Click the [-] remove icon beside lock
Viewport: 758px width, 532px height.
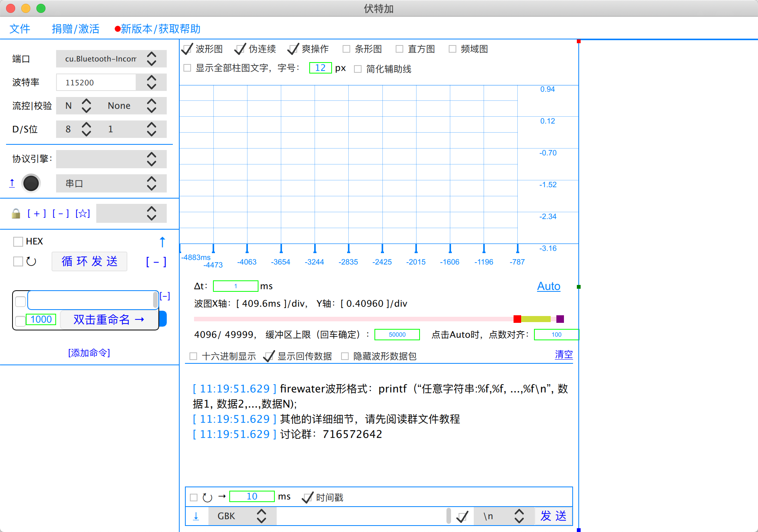point(61,214)
